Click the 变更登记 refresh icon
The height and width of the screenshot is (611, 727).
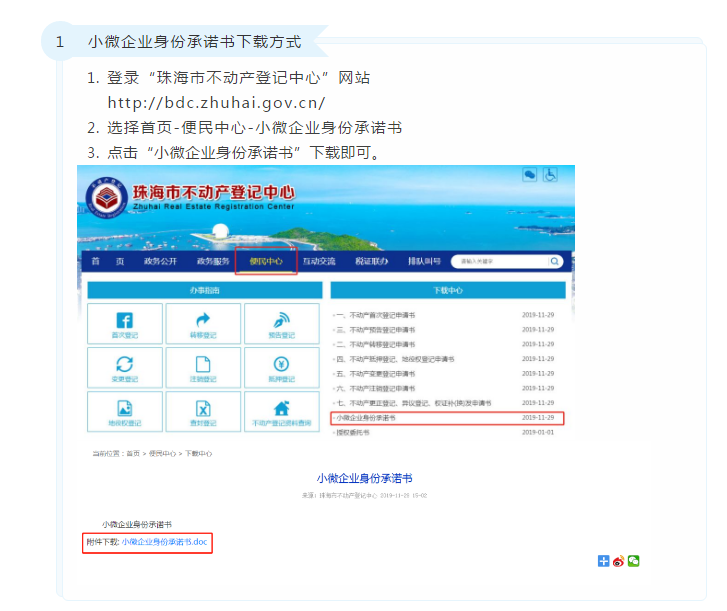click(126, 367)
